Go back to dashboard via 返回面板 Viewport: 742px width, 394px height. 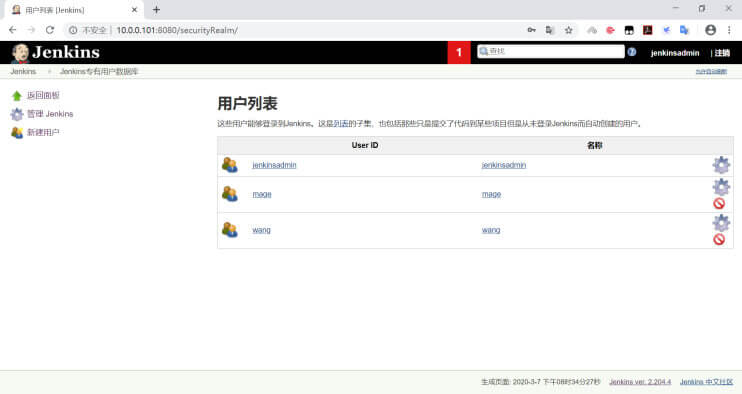43,96
